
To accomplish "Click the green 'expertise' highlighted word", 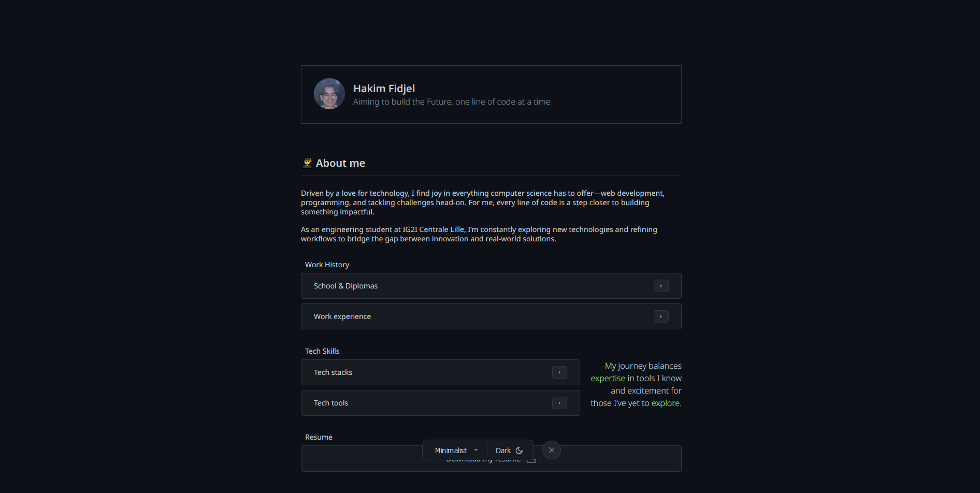I will click(608, 379).
